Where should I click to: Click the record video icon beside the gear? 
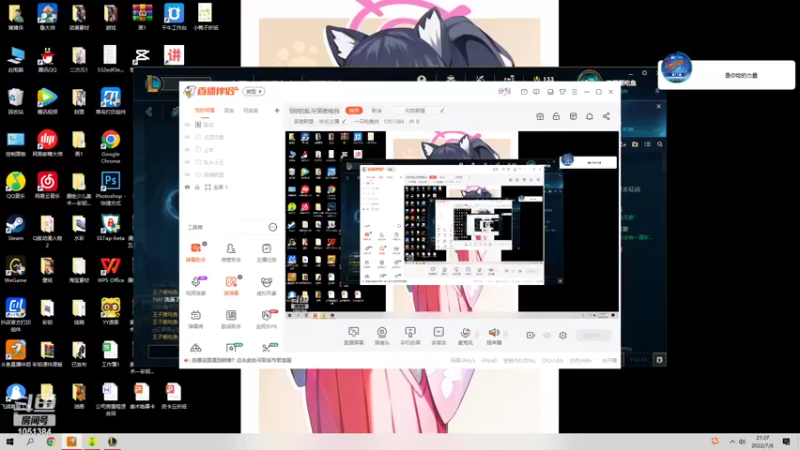point(531,335)
